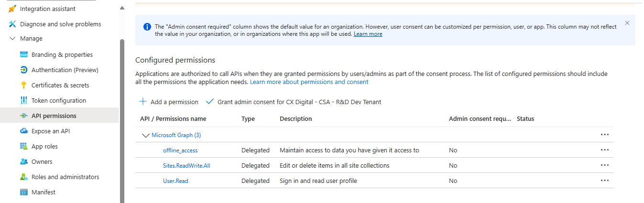
Task: Click the Diagnose and solve problems wrench icon
Action: click(12, 24)
